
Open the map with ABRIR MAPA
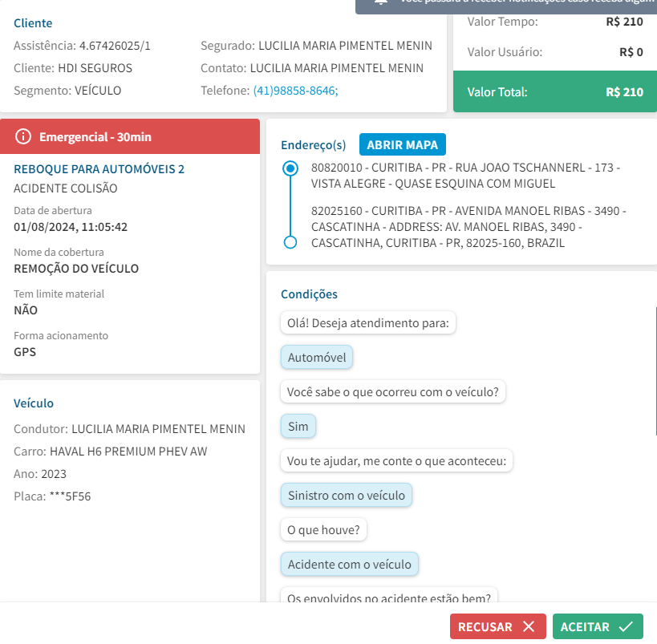coord(403,144)
